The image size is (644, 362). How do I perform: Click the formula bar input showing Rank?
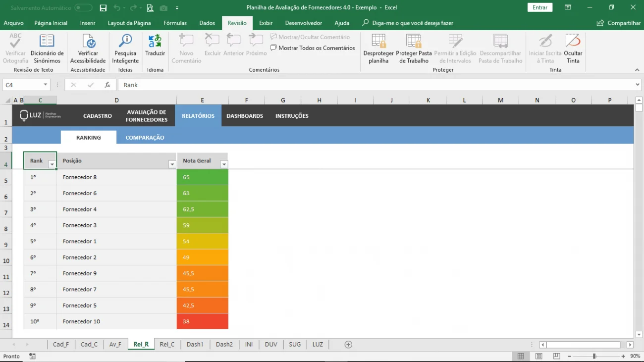(x=376, y=85)
